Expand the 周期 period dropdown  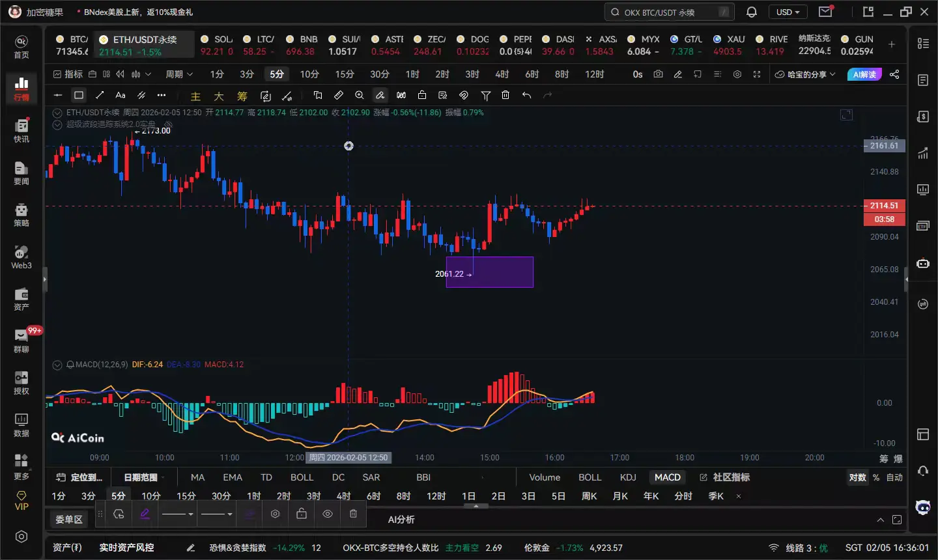(179, 74)
